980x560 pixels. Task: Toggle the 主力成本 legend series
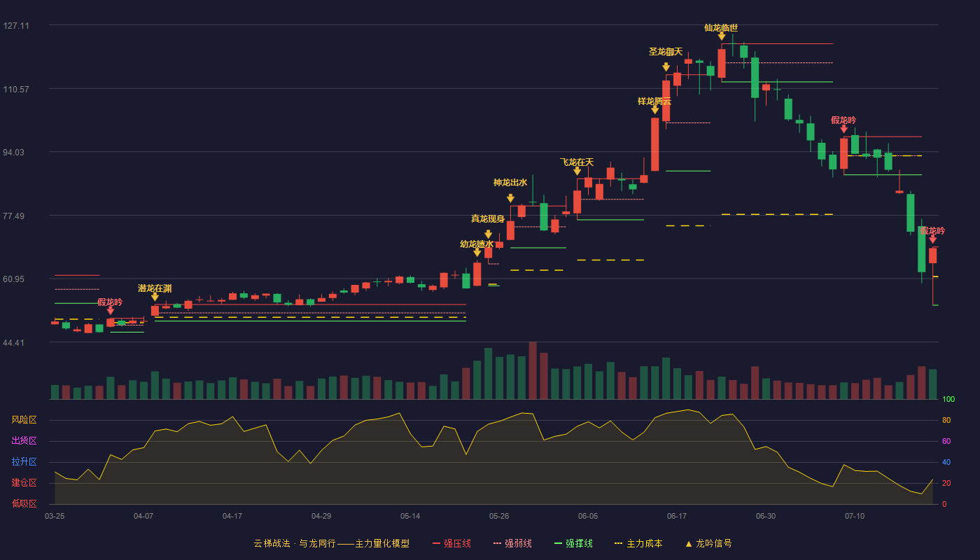point(638,543)
